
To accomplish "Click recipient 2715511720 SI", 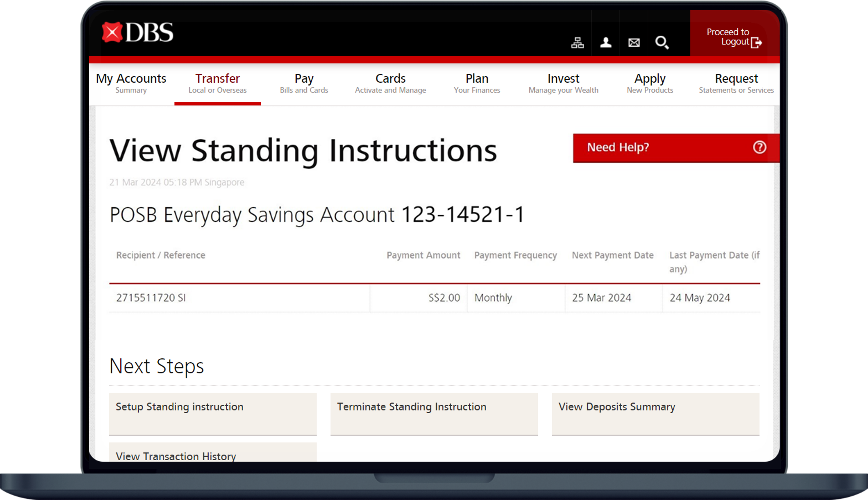I will click(151, 298).
